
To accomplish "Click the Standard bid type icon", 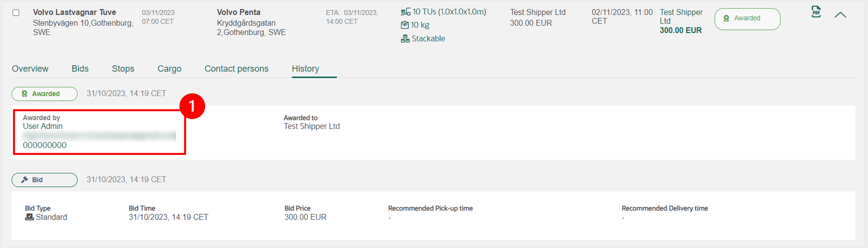I will 29,217.
